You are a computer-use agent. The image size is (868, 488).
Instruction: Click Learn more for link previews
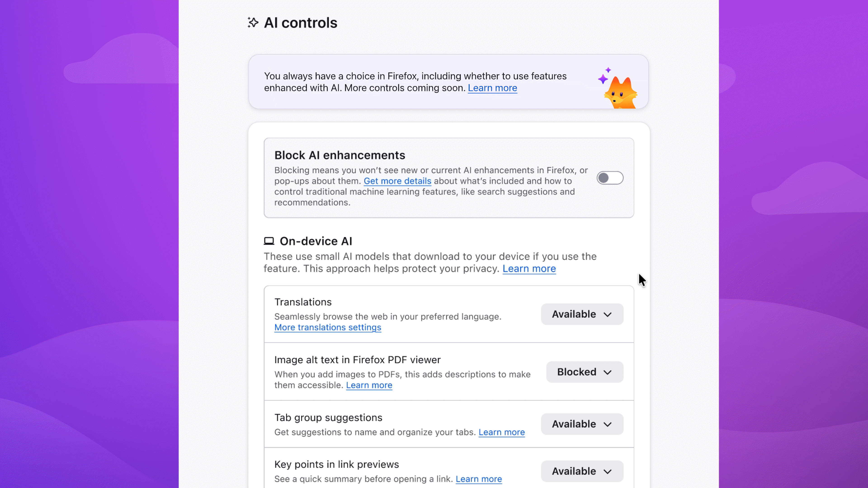coord(479,479)
